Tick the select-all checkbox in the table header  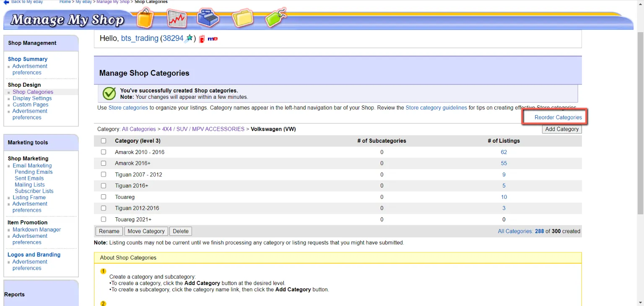[x=104, y=141]
